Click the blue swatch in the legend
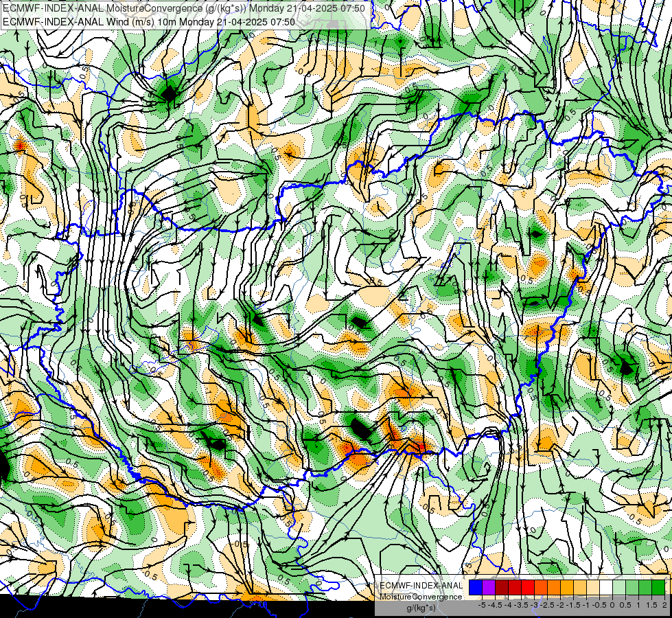The width and height of the screenshot is (672, 618). point(476,587)
